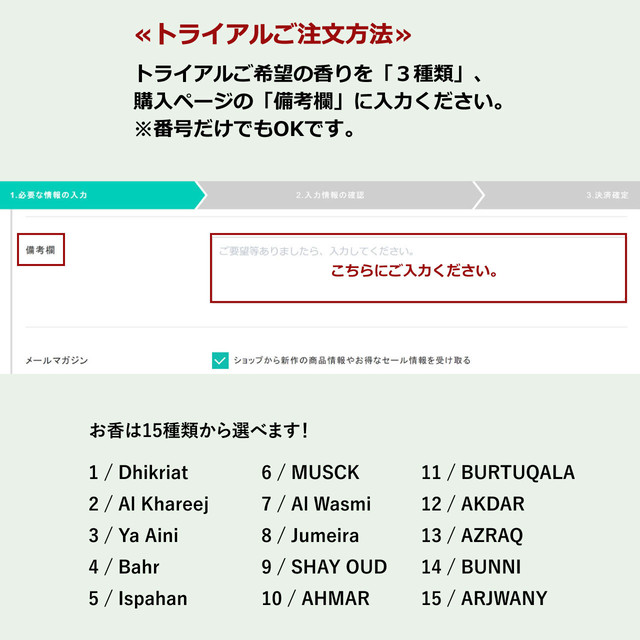Select incense 5 / Ispahan
Viewport: 640px width, 640px height.
coord(138,599)
